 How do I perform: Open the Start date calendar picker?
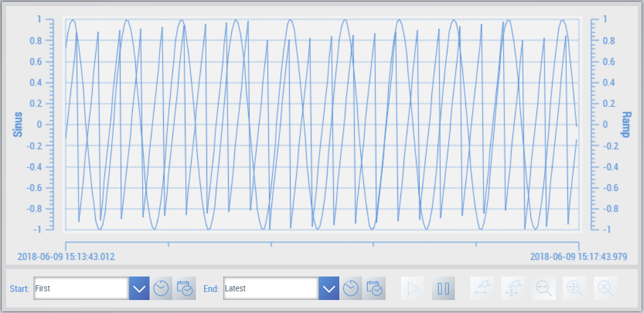tap(184, 288)
